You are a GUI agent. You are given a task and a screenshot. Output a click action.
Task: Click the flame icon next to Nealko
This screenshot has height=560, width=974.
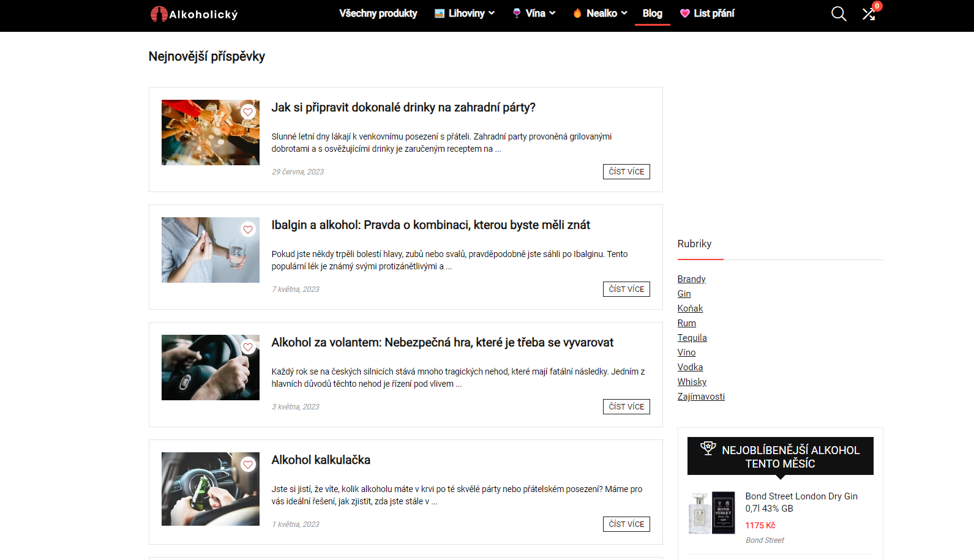click(577, 13)
